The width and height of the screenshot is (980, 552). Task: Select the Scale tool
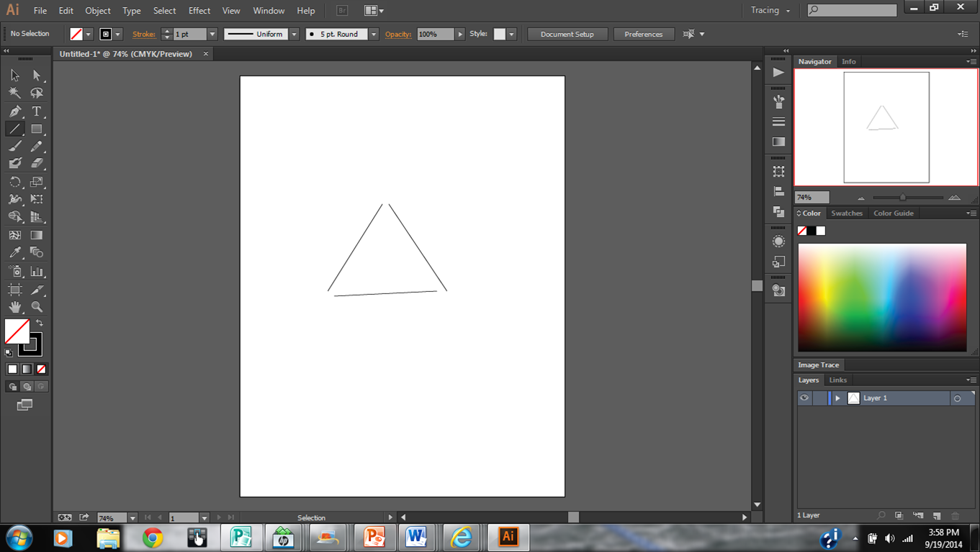tap(37, 182)
